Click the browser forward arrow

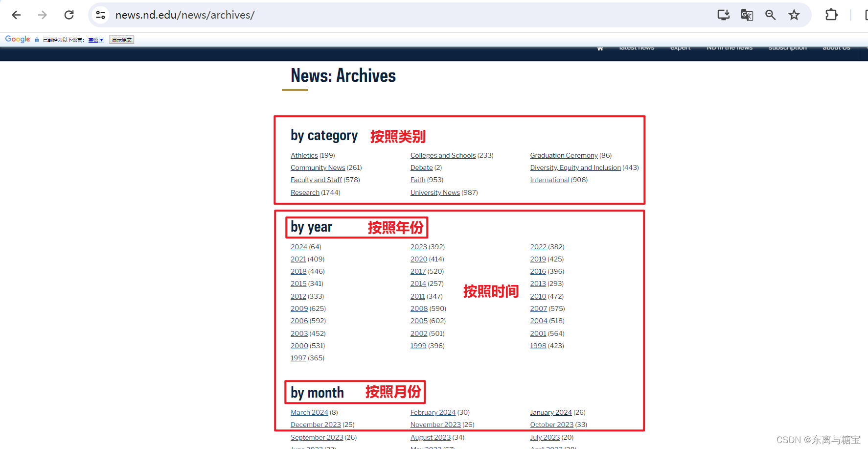(x=43, y=15)
